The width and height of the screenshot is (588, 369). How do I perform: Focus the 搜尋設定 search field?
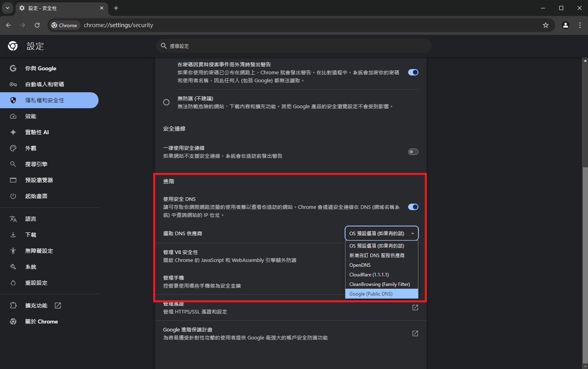tap(294, 46)
